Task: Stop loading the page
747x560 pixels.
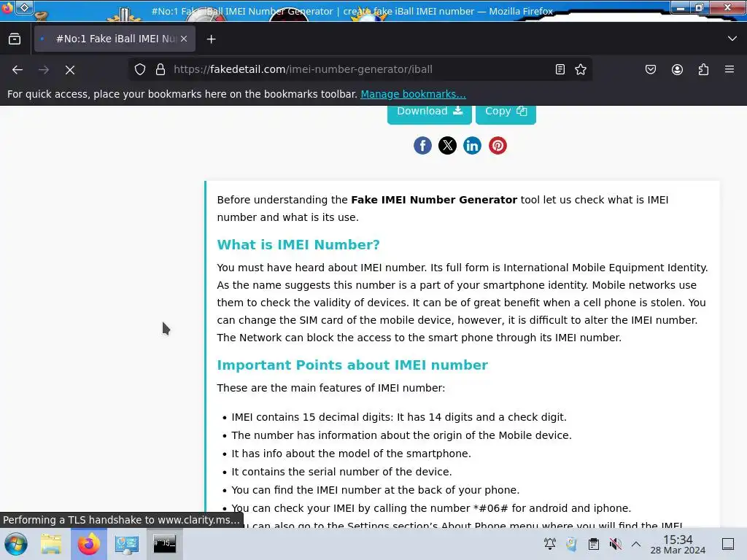Action: tap(70, 70)
